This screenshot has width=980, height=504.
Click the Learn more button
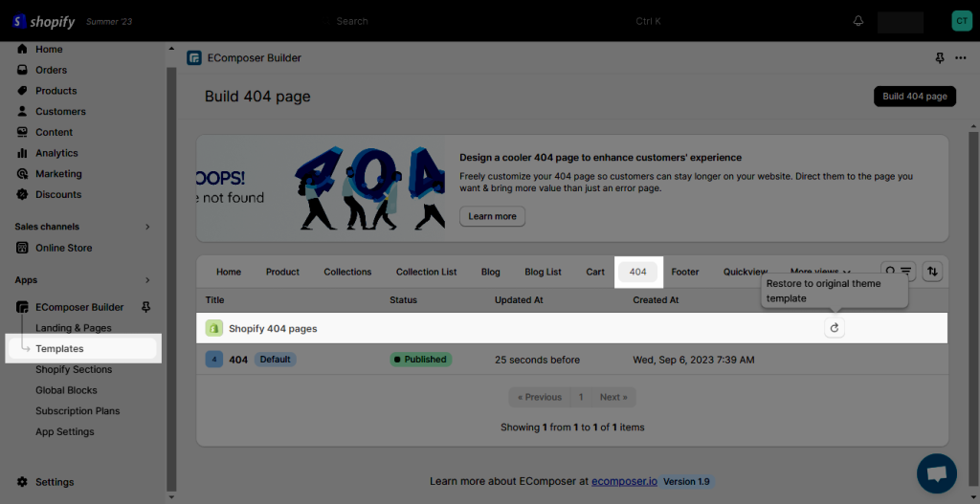pyautogui.click(x=493, y=216)
